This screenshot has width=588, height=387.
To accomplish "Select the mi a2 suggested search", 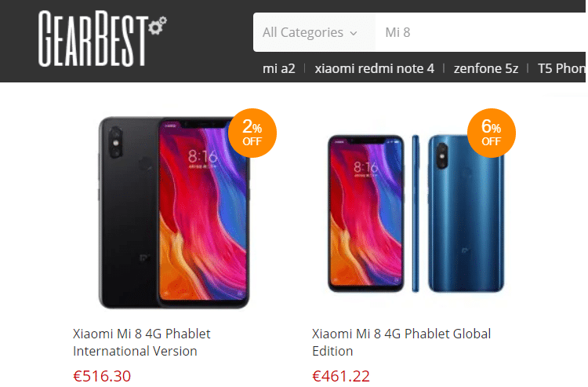I will point(278,68).
